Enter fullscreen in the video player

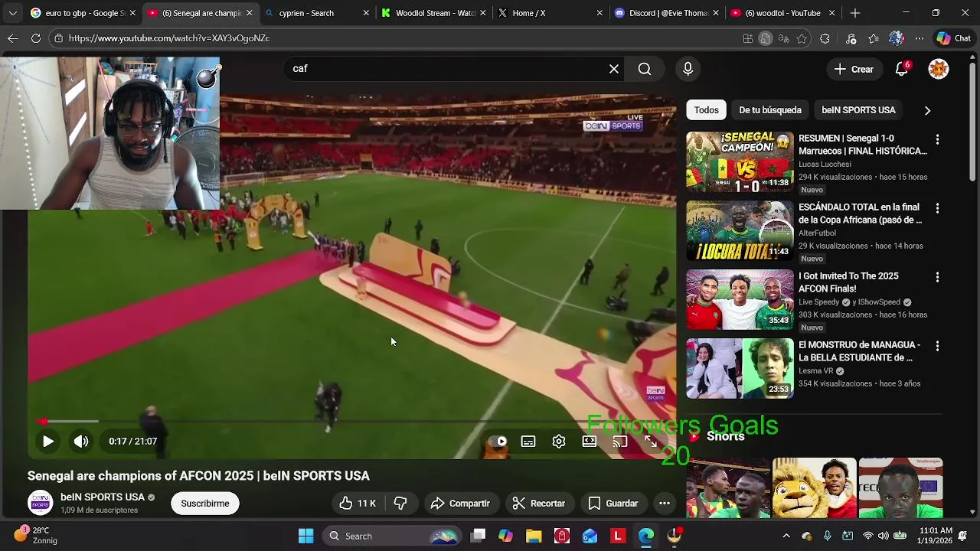pyautogui.click(x=651, y=442)
